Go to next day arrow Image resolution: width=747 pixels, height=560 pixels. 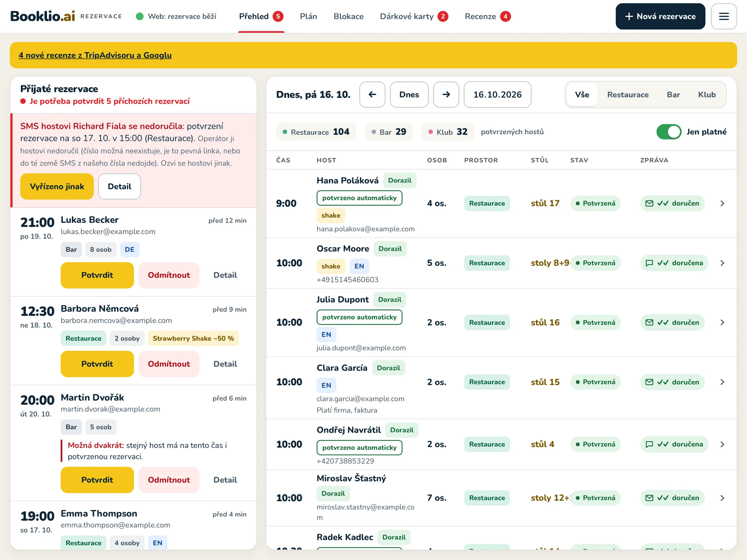(x=446, y=94)
